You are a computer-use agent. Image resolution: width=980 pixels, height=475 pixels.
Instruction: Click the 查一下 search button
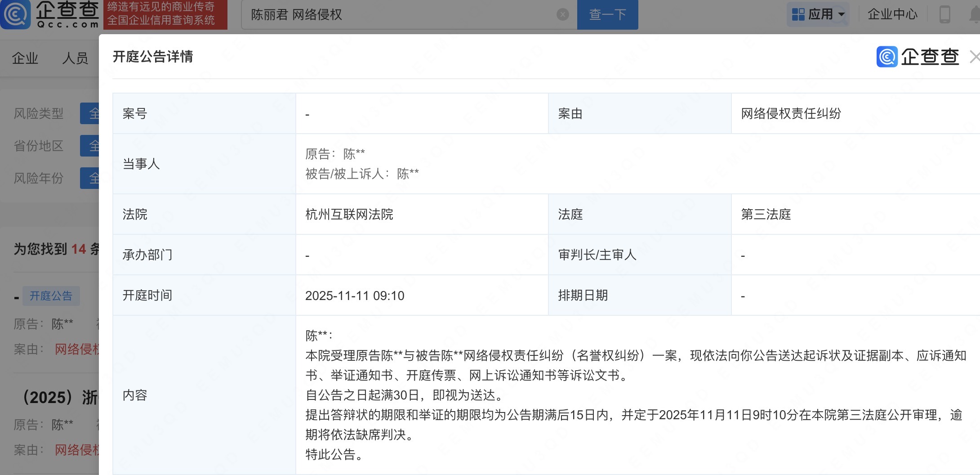(x=608, y=14)
